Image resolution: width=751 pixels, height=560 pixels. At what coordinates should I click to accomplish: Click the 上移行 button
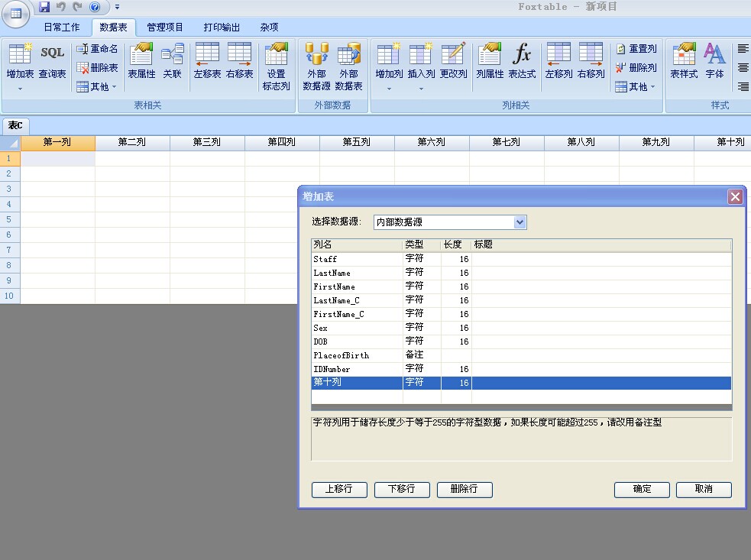tap(339, 489)
